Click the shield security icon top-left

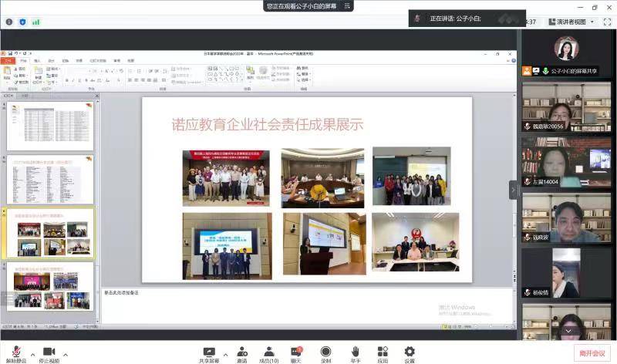pyautogui.click(x=22, y=22)
